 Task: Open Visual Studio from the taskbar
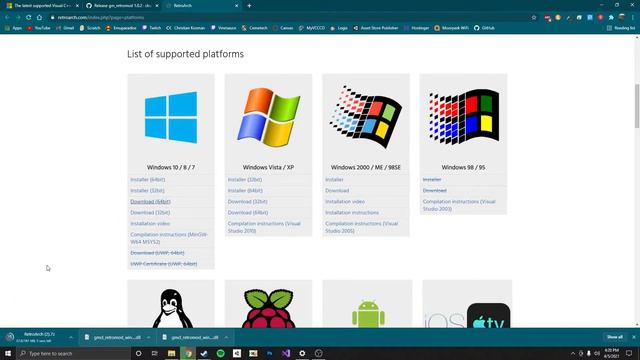286,353
